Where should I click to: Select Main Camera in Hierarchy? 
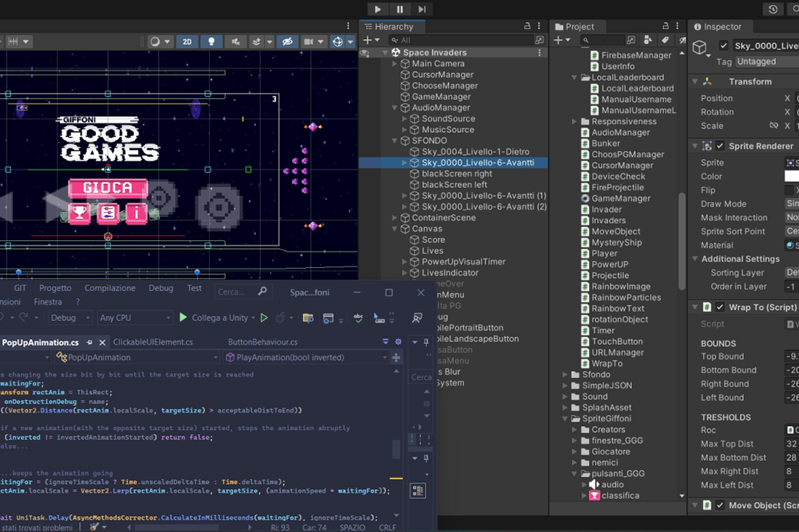pos(438,64)
